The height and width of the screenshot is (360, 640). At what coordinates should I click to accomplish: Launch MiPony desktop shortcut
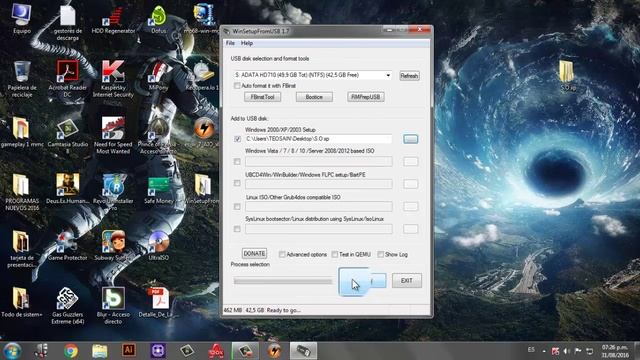[x=158, y=76]
